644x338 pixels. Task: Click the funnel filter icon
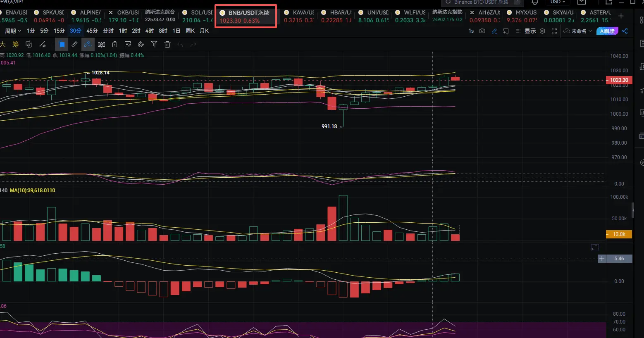[154, 44]
